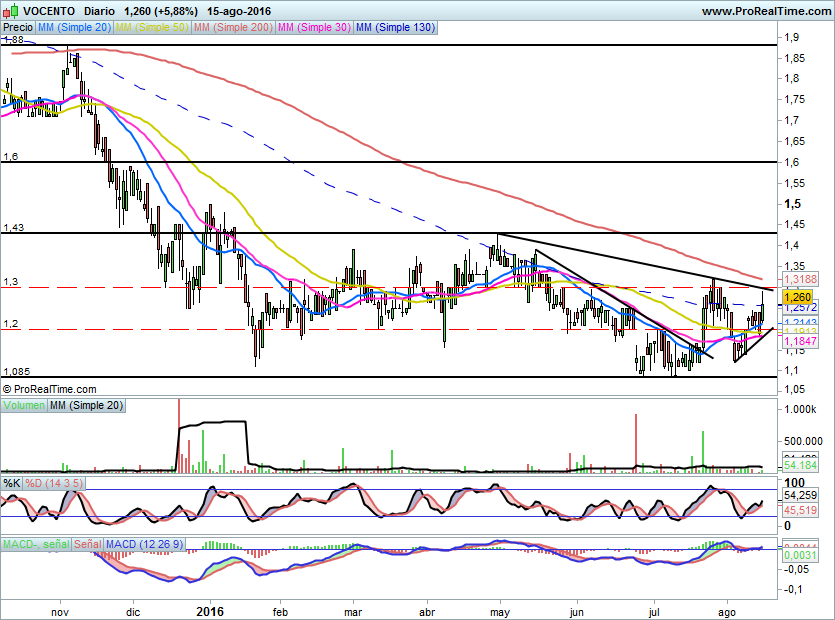Open the MM (Simple 200) indicator label
835x620 pixels.
233,27
